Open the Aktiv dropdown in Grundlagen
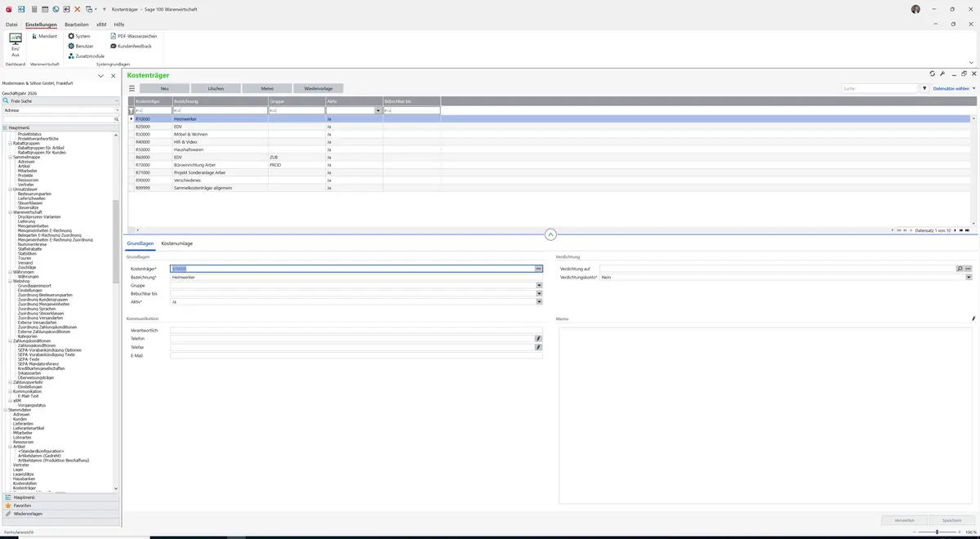Viewport: 980px width, 539px height. pyautogui.click(x=539, y=302)
